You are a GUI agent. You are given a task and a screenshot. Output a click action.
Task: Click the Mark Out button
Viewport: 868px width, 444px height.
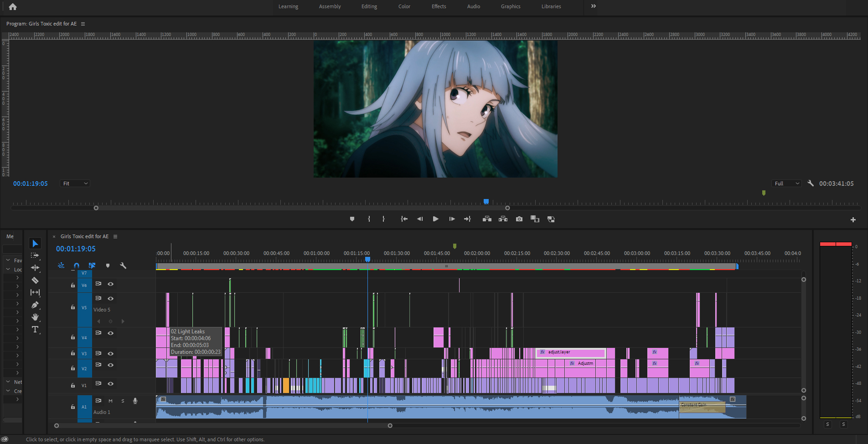tap(383, 219)
